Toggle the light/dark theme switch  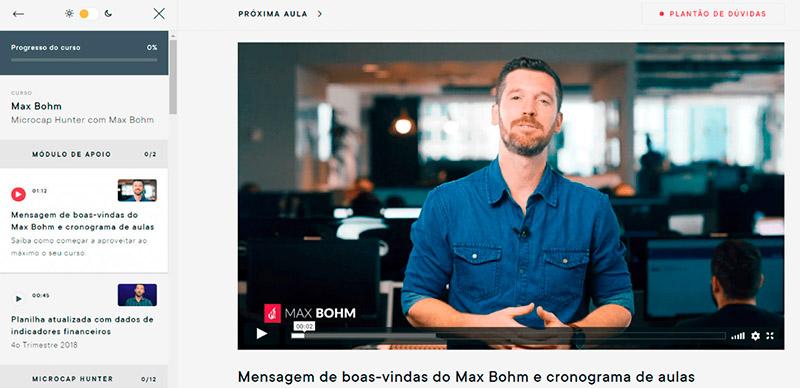[88, 14]
